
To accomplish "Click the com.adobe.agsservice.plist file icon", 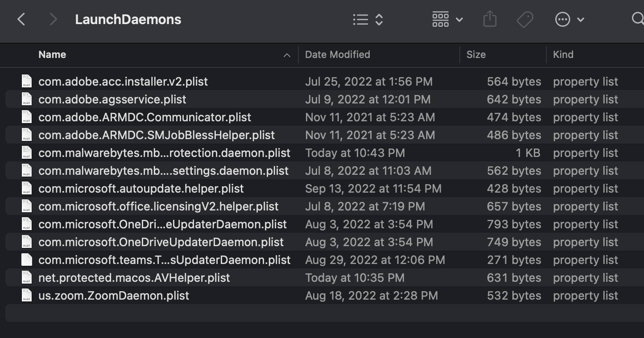I will 27,99.
